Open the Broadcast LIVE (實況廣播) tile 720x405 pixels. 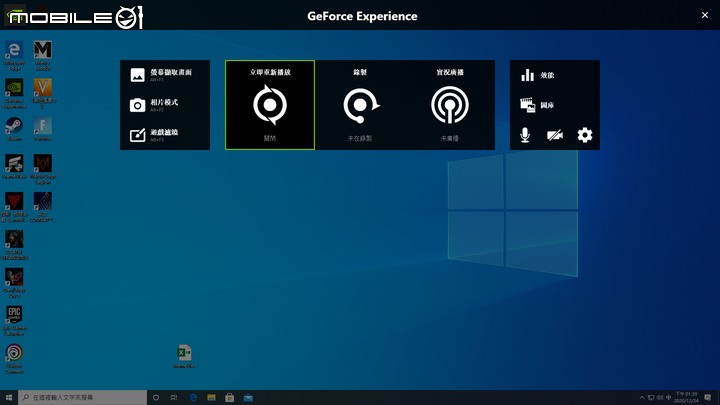pyautogui.click(x=450, y=105)
